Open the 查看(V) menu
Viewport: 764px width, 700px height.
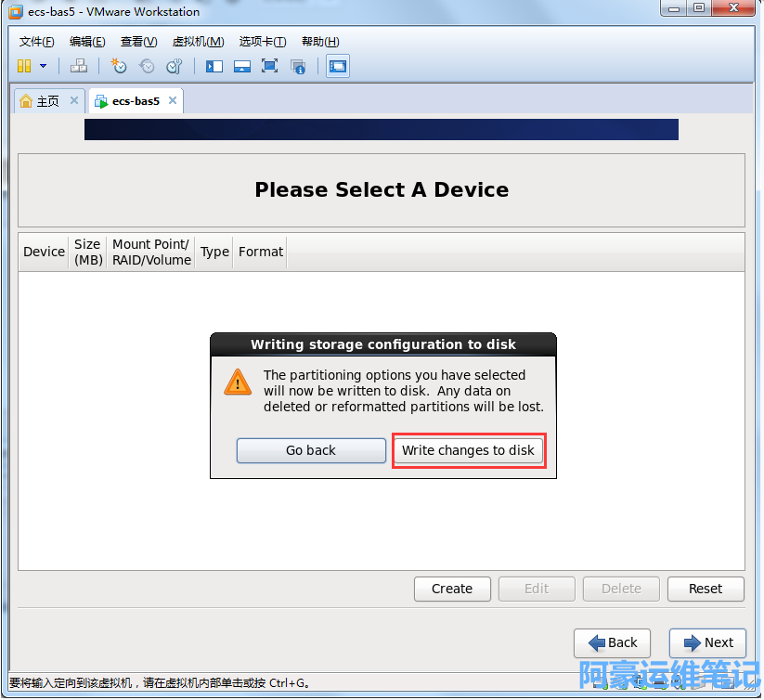click(x=138, y=42)
